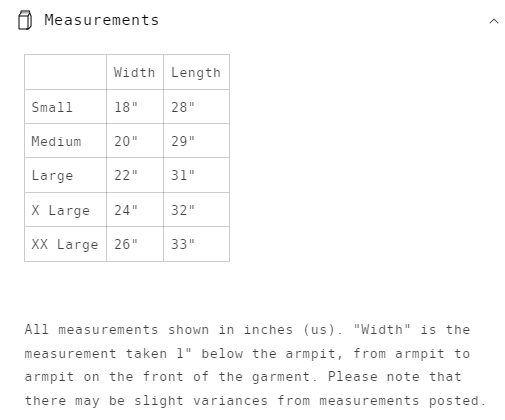Click the 29" length cell for Medium
Image resolution: width=505 pixels, height=420 pixels.
(196, 141)
